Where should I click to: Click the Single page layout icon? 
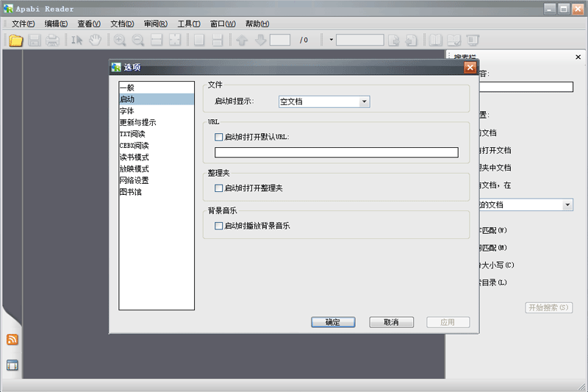pos(199,40)
